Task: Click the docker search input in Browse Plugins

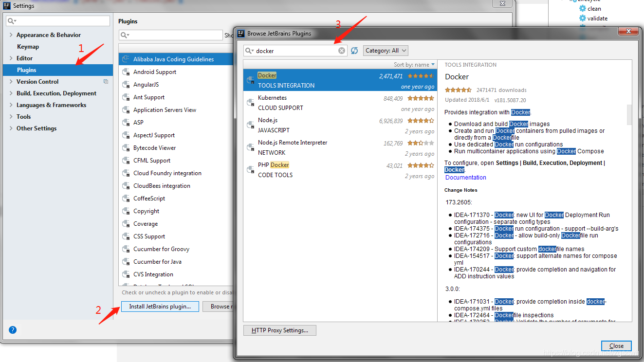Action: [x=295, y=51]
